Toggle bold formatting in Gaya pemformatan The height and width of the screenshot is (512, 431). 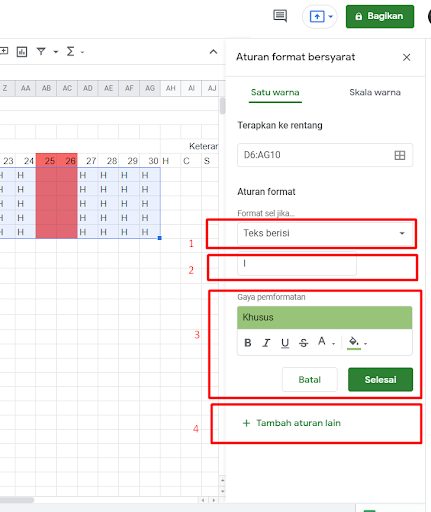[248, 343]
